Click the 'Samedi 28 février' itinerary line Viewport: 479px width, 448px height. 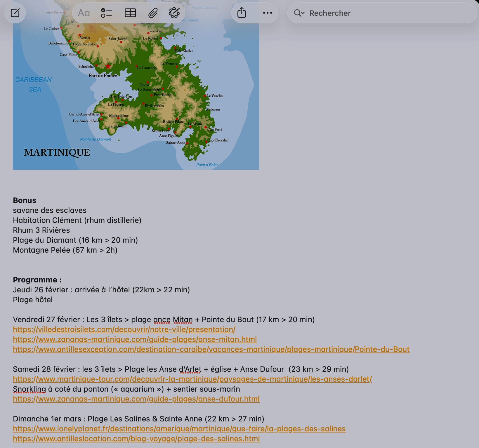(181, 369)
